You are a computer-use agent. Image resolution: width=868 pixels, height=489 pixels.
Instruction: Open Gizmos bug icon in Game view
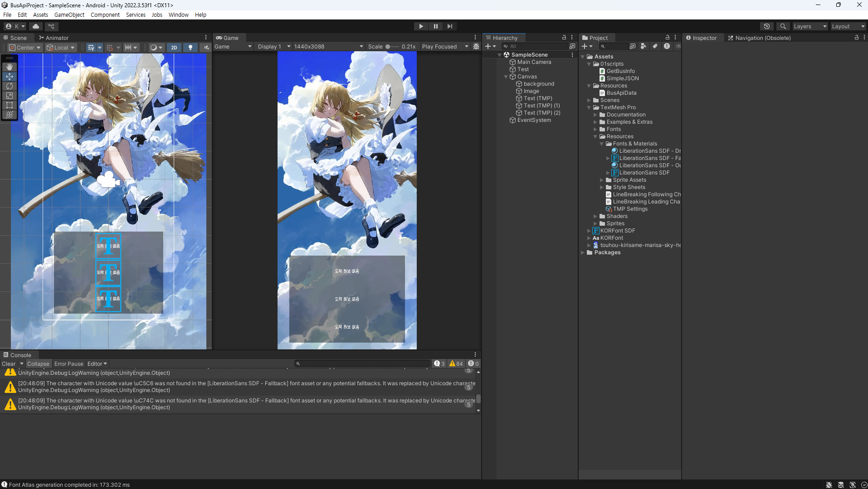coord(476,47)
